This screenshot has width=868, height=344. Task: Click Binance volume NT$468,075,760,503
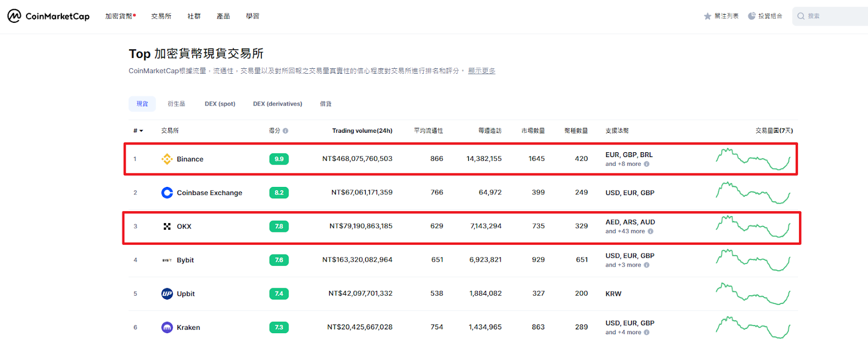pos(358,159)
